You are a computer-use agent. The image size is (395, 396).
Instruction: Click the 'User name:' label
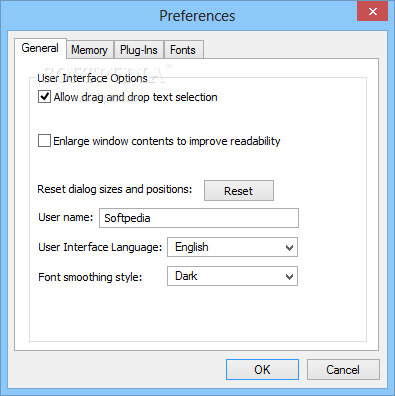pyautogui.click(x=66, y=217)
